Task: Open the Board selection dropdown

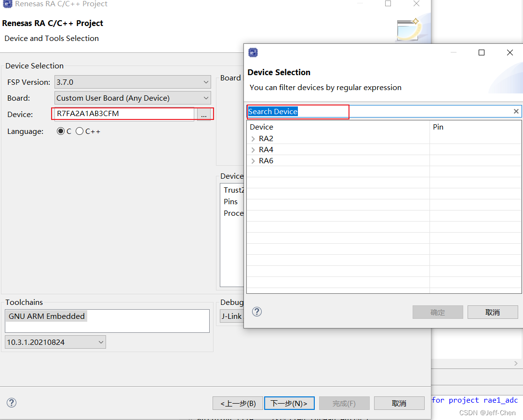Action: click(x=133, y=98)
